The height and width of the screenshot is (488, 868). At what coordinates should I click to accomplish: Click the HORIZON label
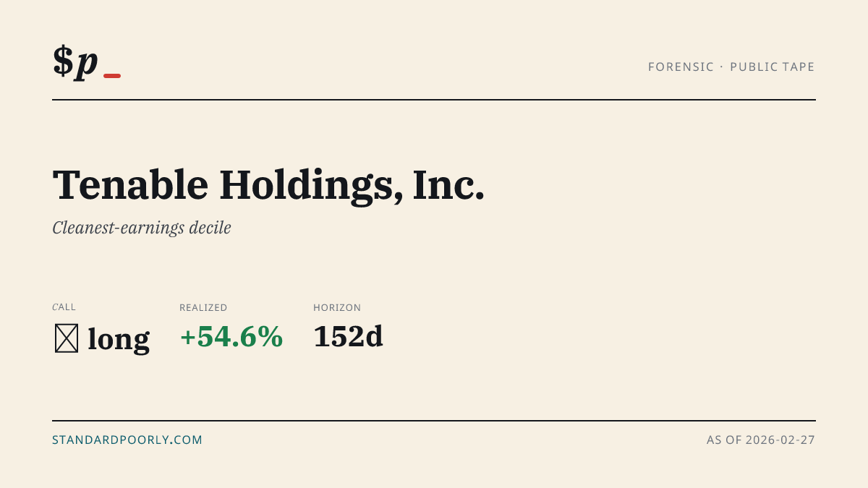(337, 307)
